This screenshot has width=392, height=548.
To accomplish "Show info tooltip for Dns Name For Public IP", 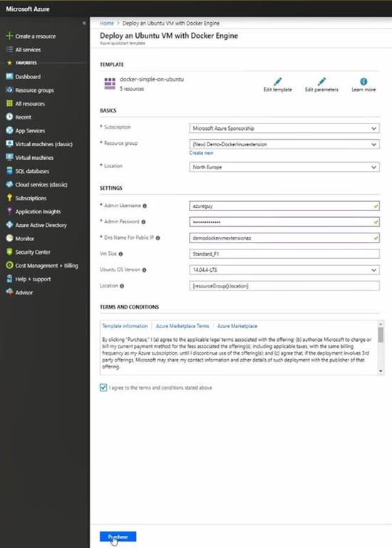I will click(158, 238).
